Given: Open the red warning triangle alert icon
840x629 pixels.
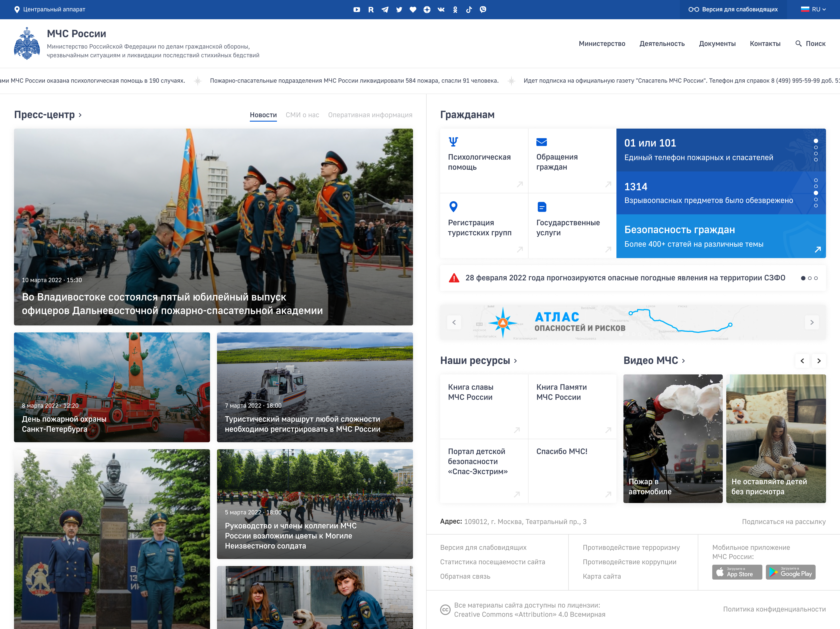Looking at the screenshot, I should pyautogui.click(x=454, y=278).
